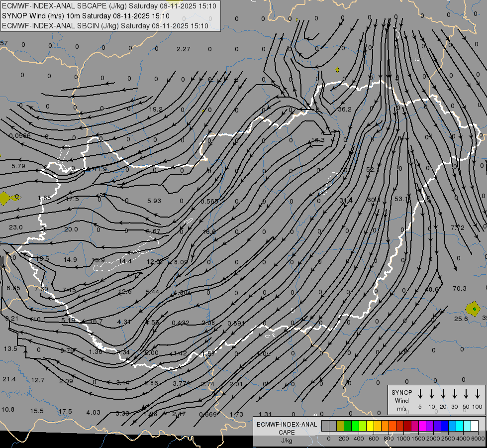Pick the white swatch at the 6000 end
The height and width of the screenshot is (448, 487).
474,426
